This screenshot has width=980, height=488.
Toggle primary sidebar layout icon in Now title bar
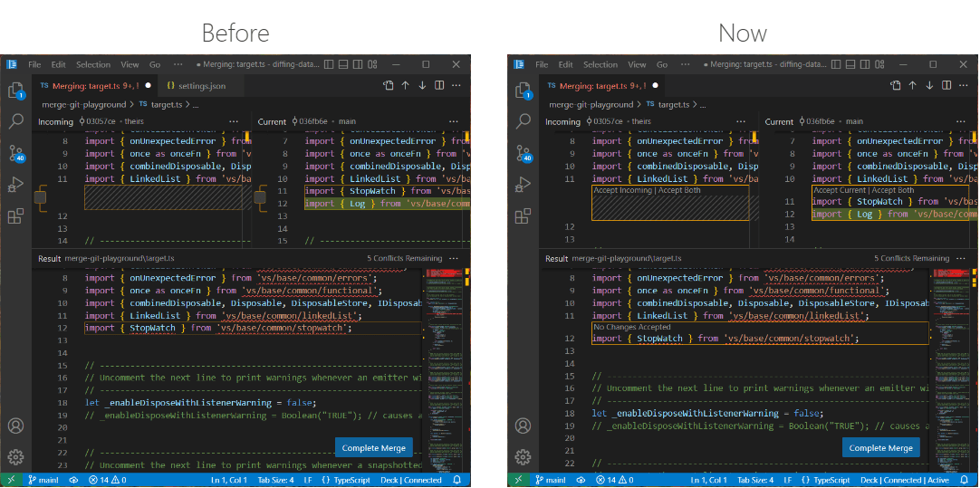point(836,64)
